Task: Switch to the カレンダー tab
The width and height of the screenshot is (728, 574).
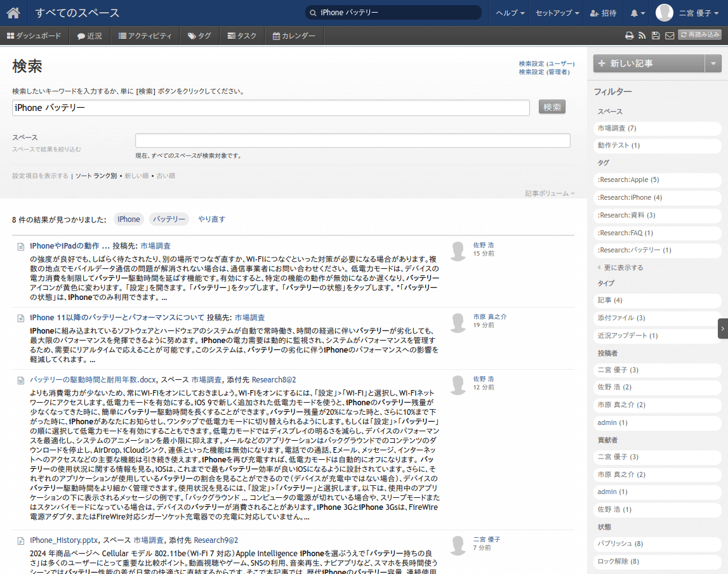Action: click(294, 36)
